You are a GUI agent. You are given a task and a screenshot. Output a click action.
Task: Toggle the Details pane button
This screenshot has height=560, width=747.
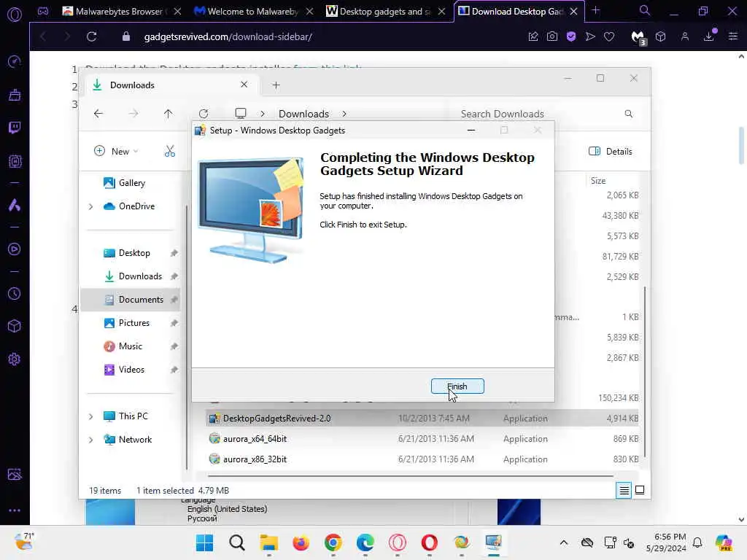[x=611, y=152]
